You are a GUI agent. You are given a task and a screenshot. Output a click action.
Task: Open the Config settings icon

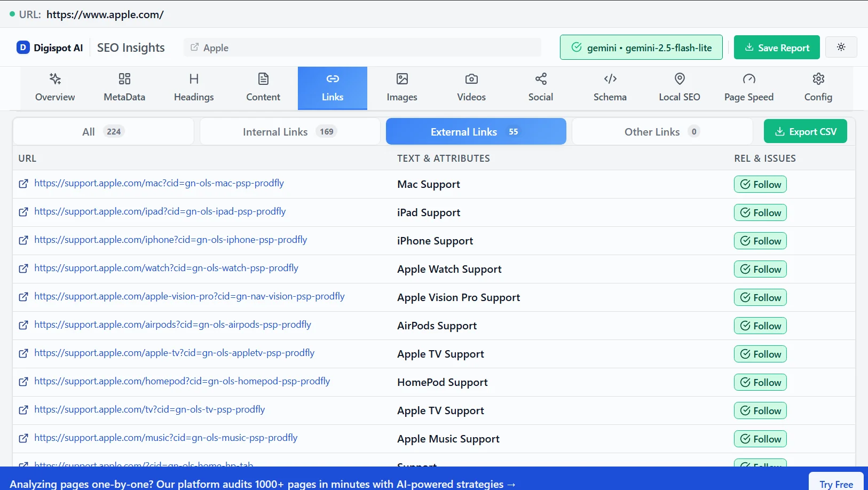pyautogui.click(x=818, y=79)
